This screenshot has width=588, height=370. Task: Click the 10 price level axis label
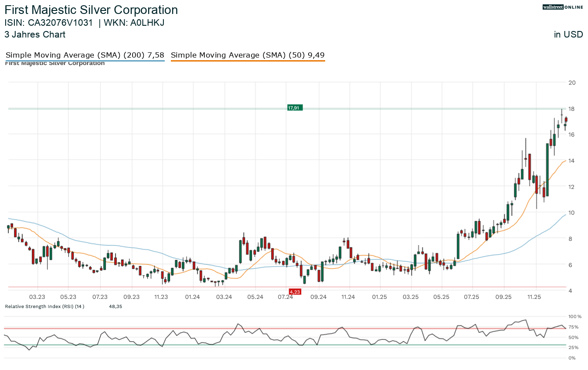tap(572, 212)
